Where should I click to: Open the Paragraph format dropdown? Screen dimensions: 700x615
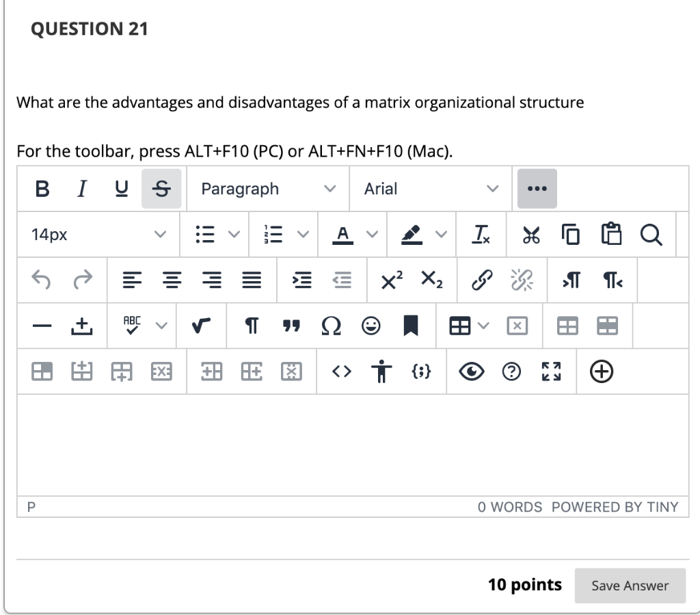(267, 189)
